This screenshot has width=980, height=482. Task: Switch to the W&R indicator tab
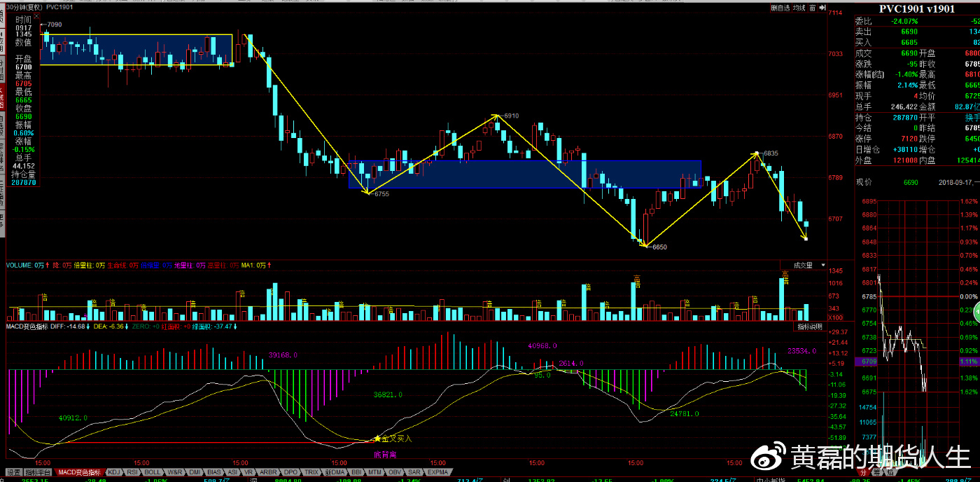point(175,472)
